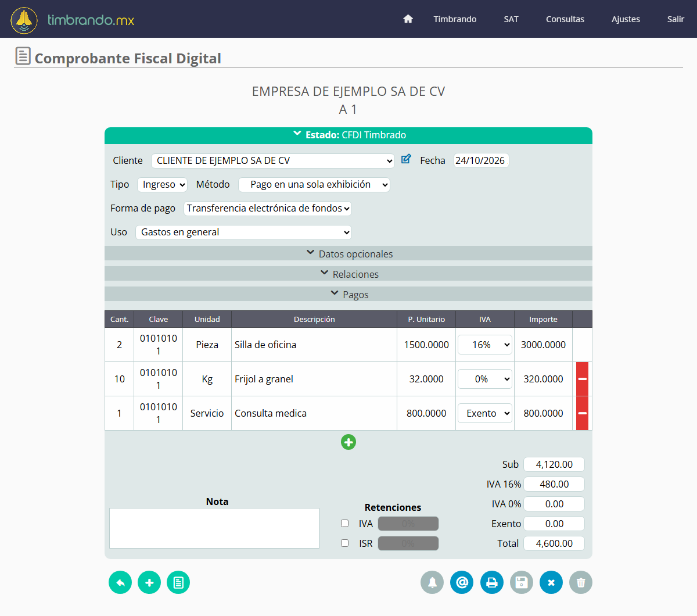
Task: Click the Sub subtotal field
Action: 554,464
